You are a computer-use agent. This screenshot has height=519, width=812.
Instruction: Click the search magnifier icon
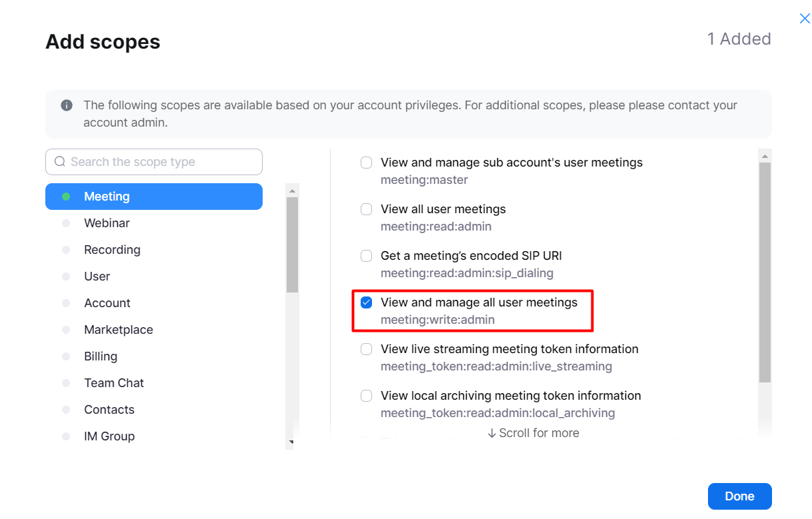tap(60, 162)
